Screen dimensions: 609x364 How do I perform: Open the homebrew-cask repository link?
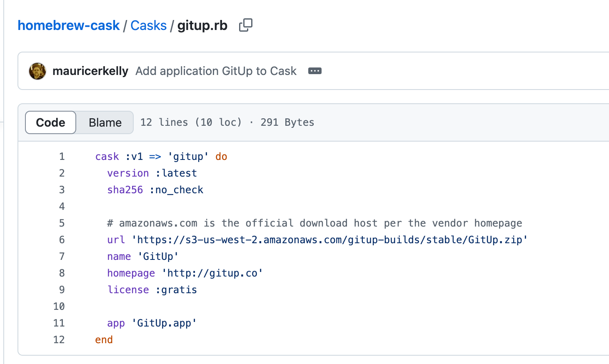pos(69,25)
